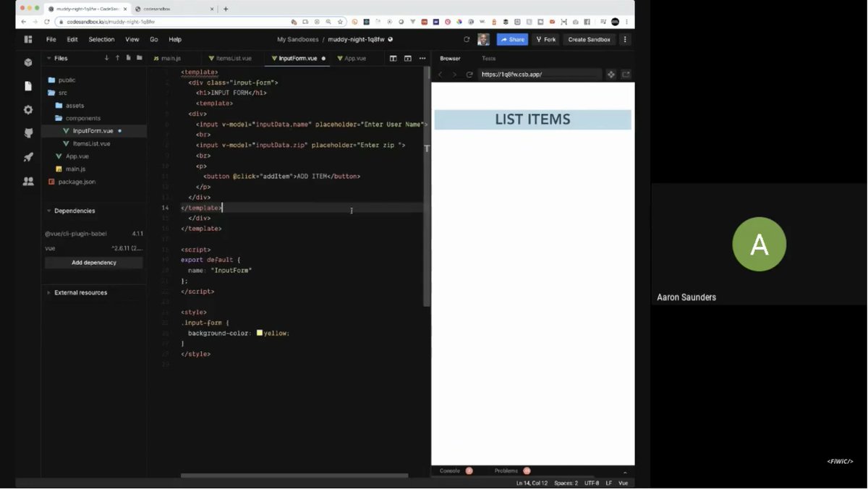The image size is (868, 490).
Task: Toggle the preview pane icon in editor tabs
Action: pyautogui.click(x=408, y=58)
